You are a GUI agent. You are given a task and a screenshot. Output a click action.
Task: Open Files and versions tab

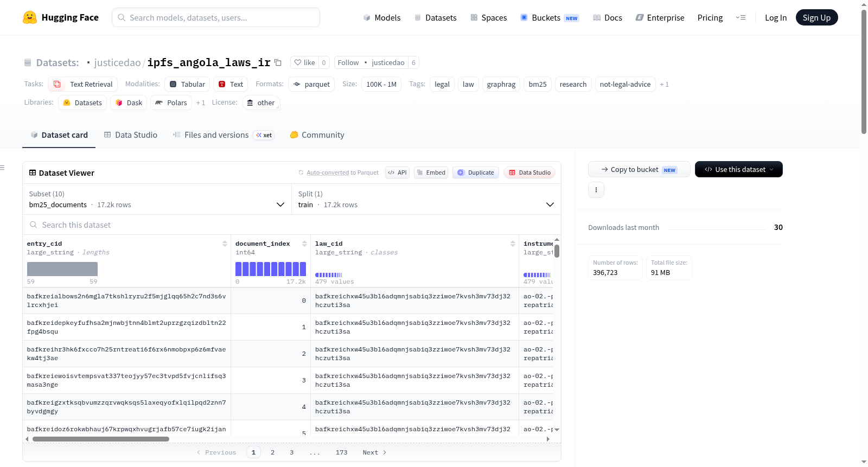[224, 135]
